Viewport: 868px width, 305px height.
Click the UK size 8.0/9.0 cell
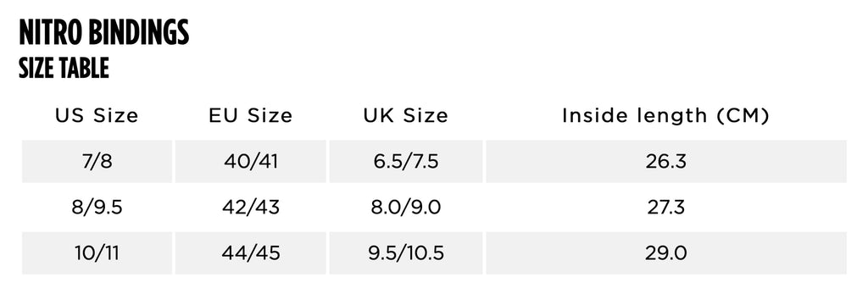coord(406,207)
